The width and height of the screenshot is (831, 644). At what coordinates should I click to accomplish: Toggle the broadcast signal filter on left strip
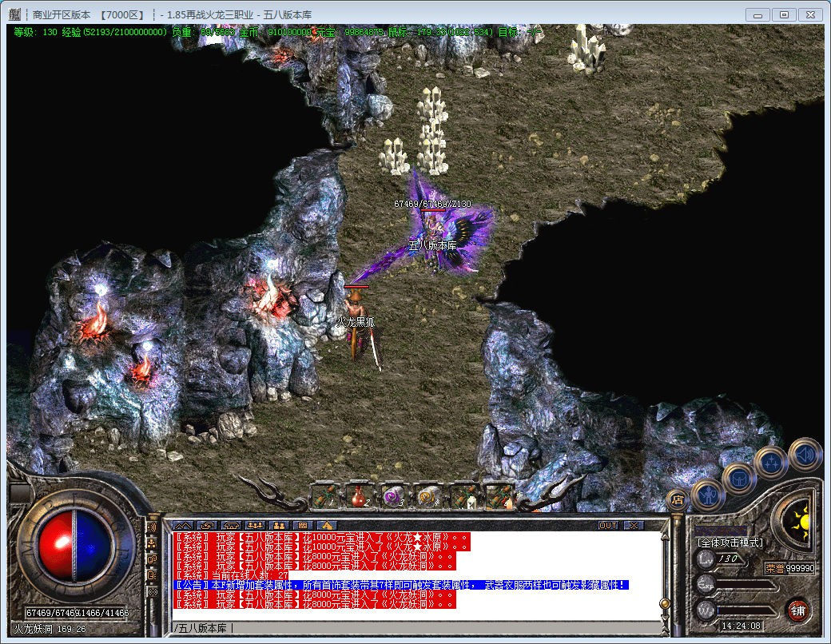coord(152,592)
